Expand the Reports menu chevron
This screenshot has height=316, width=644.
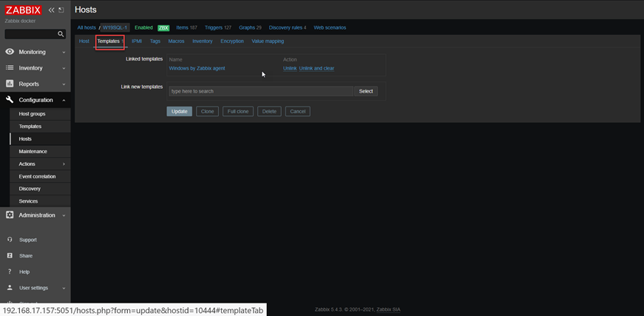coord(64,84)
